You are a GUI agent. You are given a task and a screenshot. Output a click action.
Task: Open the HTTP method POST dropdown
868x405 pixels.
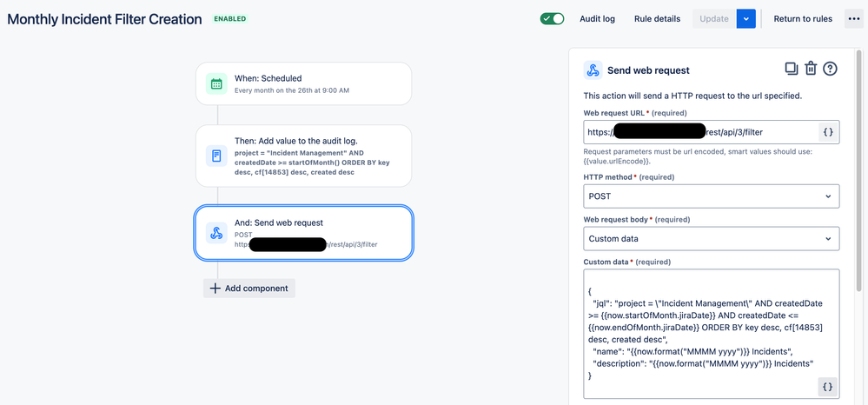(x=712, y=196)
